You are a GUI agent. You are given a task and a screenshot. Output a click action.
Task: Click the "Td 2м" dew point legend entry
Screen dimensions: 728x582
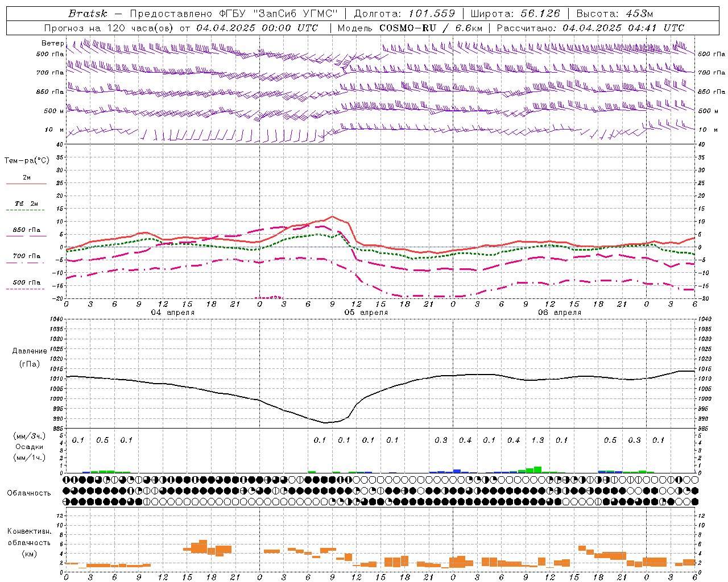(26, 203)
